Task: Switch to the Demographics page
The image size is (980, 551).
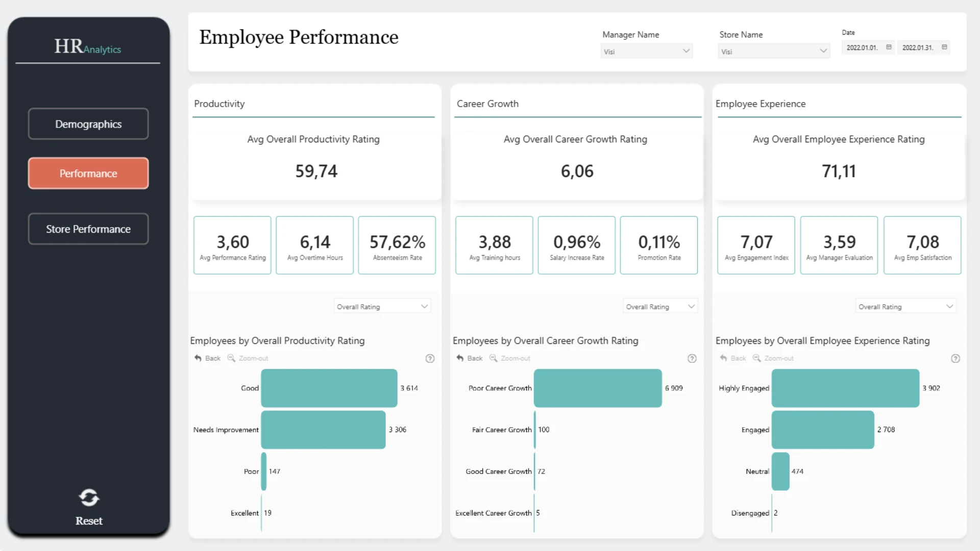Action: [88, 124]
